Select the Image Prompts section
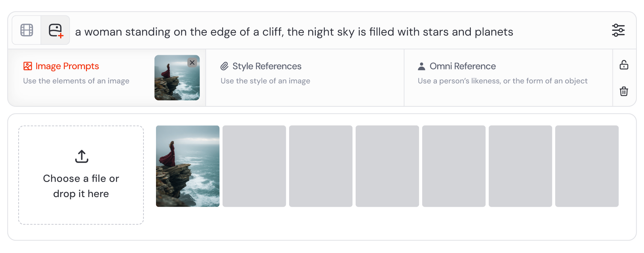The height and width of the screenshot is (253, 644). pyautogui.click(x=67, y=66)
